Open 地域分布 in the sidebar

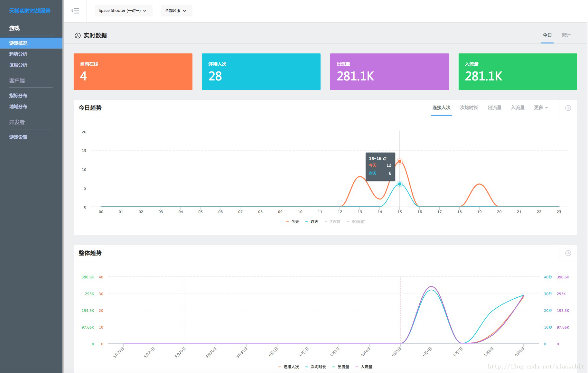point(18,107)
